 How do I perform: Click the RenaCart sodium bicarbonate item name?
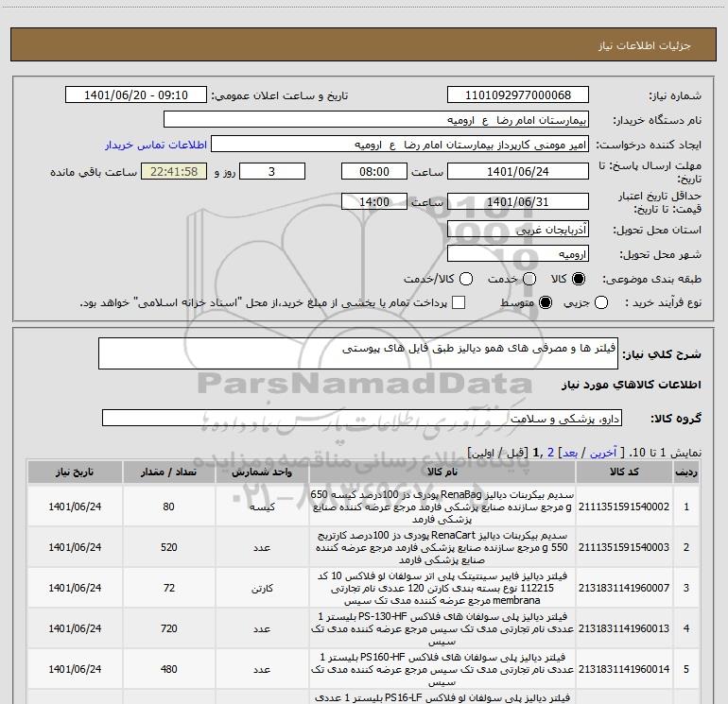click(x=442, y=547)
